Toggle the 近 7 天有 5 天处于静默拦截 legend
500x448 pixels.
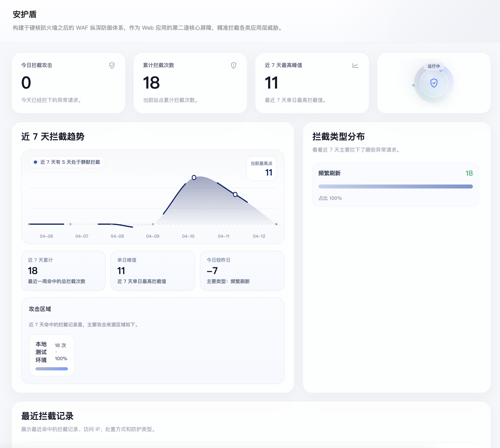pyautogui.click(x=67, y=162)
